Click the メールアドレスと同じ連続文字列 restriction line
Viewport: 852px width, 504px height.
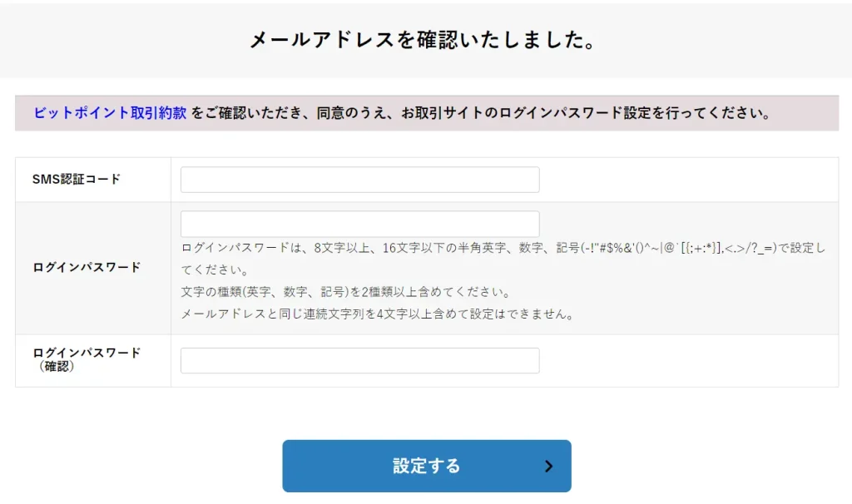tap(379, 314)
